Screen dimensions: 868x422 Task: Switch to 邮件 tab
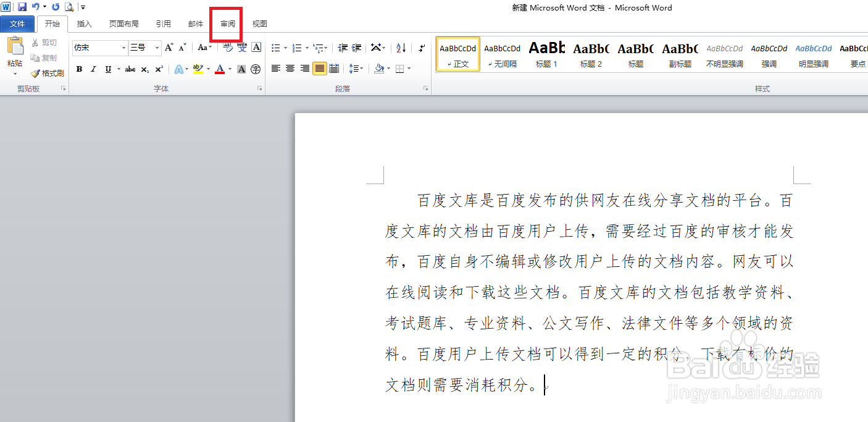click(x=196, y=23)
